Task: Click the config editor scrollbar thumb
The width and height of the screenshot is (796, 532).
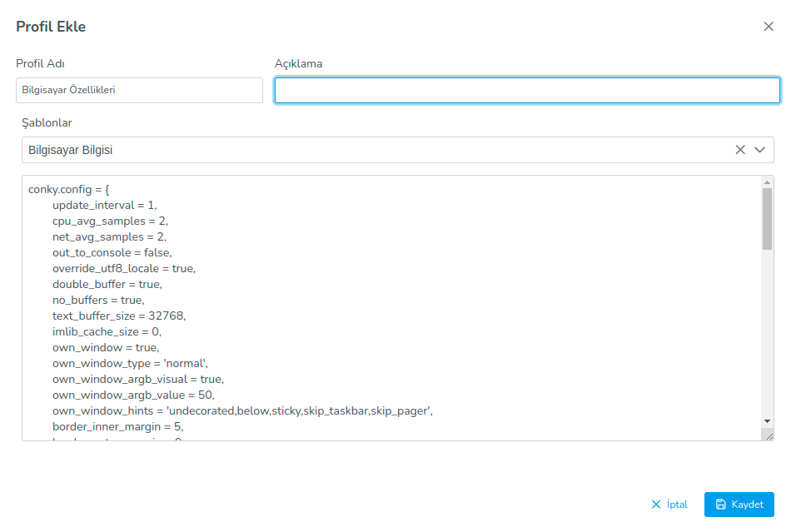Action: 767,218
